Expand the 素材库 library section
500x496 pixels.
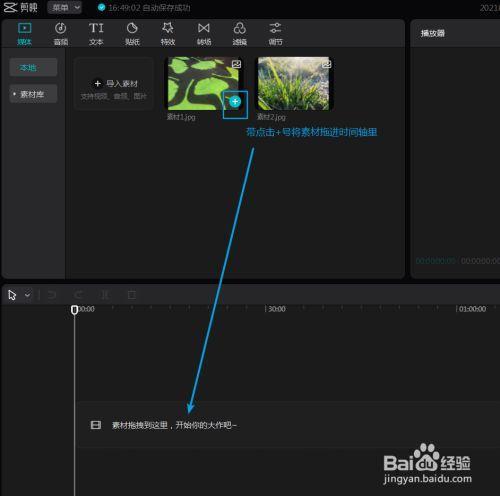33,94
